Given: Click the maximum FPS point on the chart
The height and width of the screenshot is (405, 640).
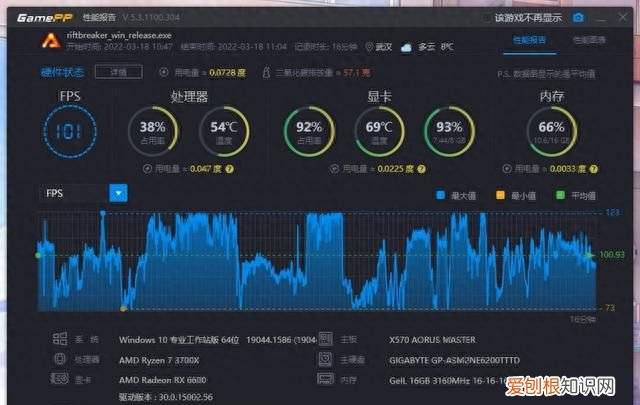Looking at the screenshot, I should (103, 213).
